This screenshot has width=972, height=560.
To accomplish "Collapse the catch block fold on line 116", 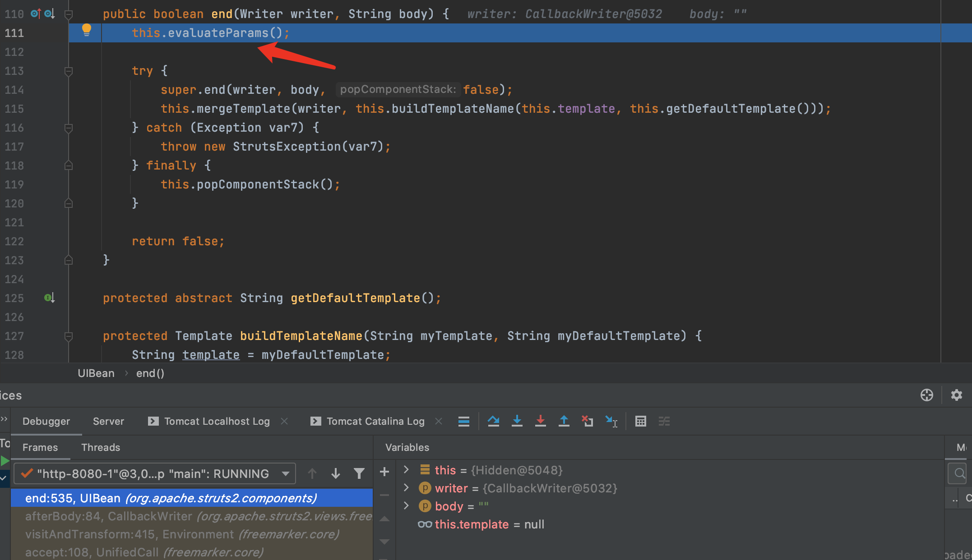I will coord(69,128).
